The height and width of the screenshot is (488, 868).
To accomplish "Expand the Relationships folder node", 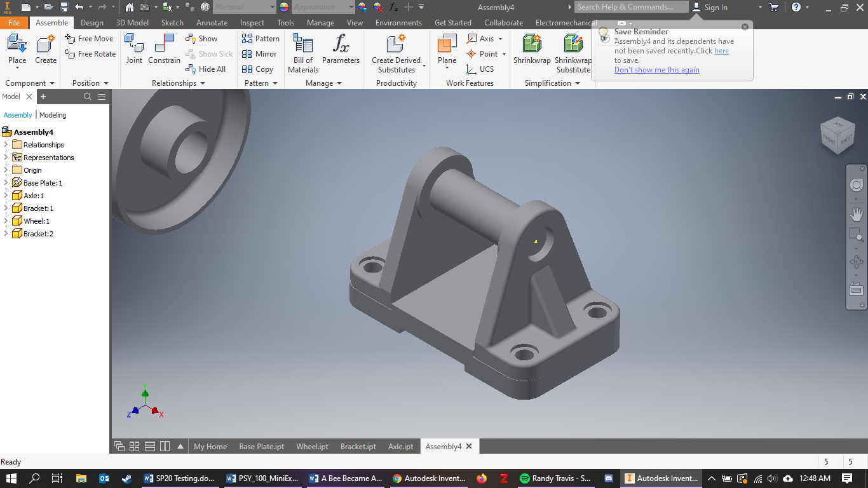I will [6, 145].
